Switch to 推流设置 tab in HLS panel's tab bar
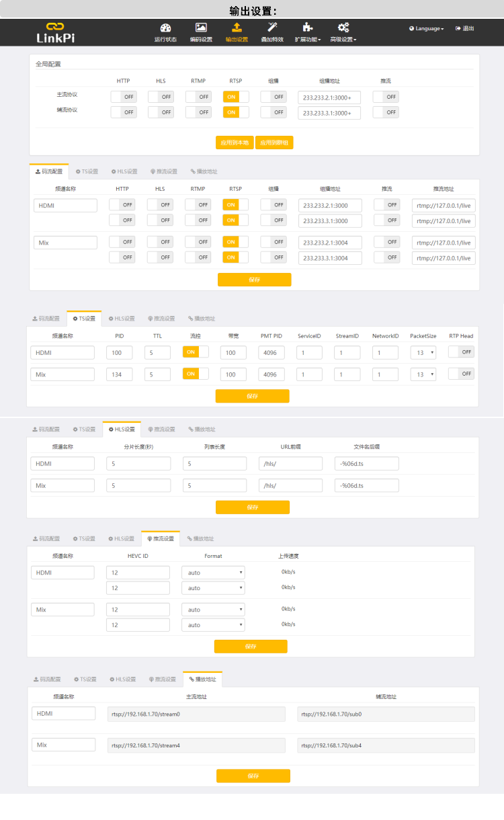This screenshot has height=820, width=504. coord(161,429)
